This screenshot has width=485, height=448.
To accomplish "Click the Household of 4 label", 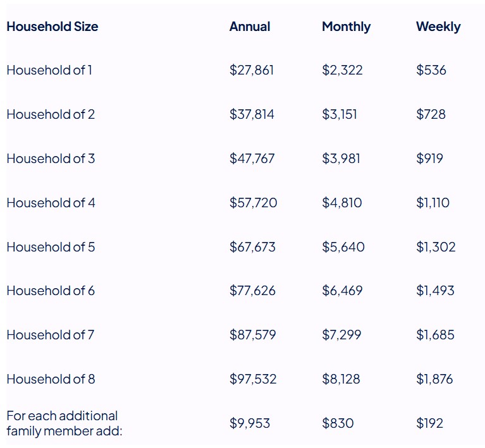I will click(51, 203).
